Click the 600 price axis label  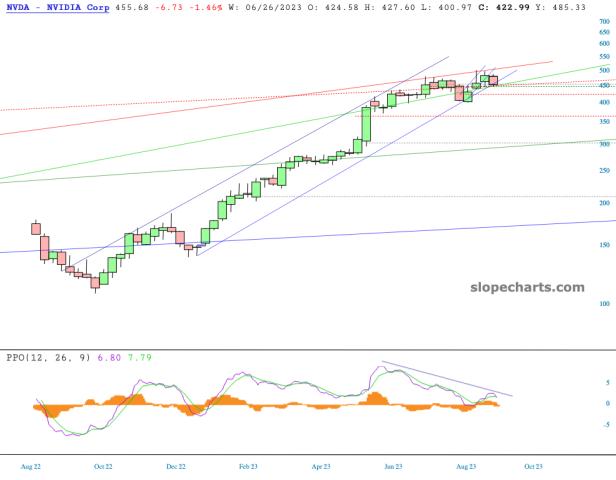tap(604, 44)
